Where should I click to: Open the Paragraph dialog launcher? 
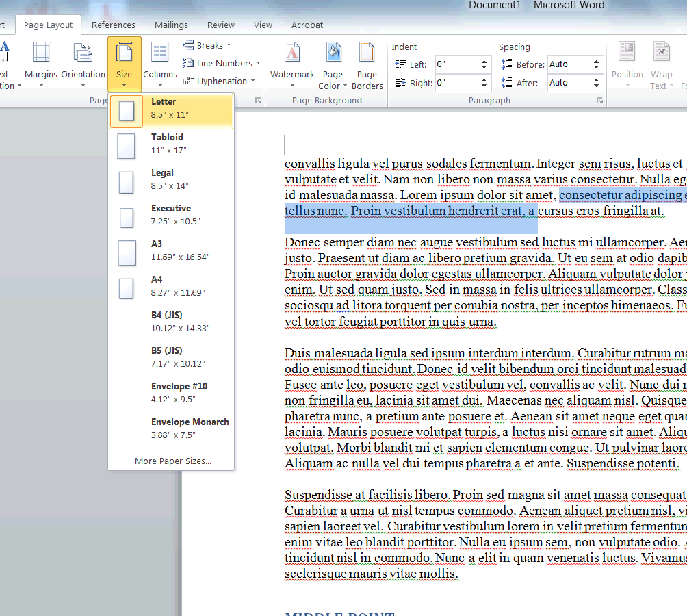599,101
